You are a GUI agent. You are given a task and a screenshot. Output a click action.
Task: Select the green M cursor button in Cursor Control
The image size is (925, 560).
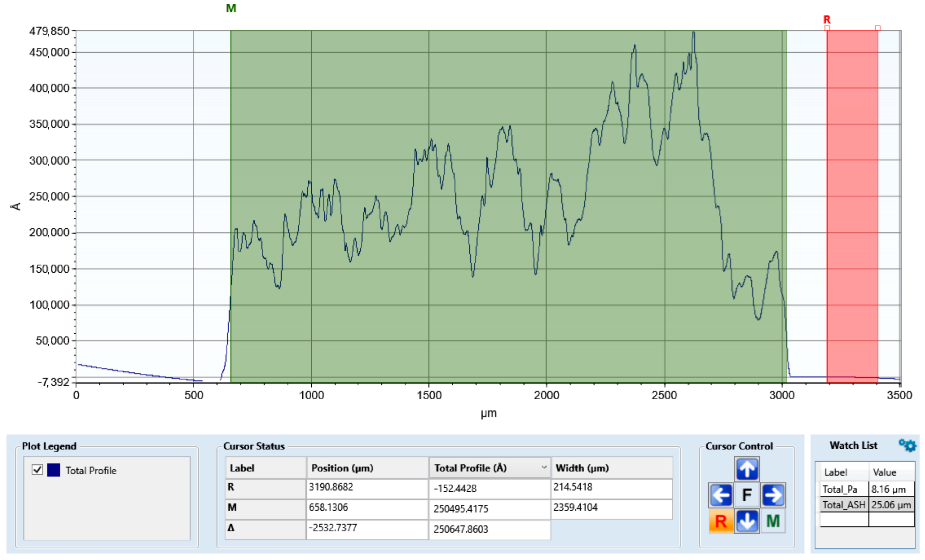[773, 521]
